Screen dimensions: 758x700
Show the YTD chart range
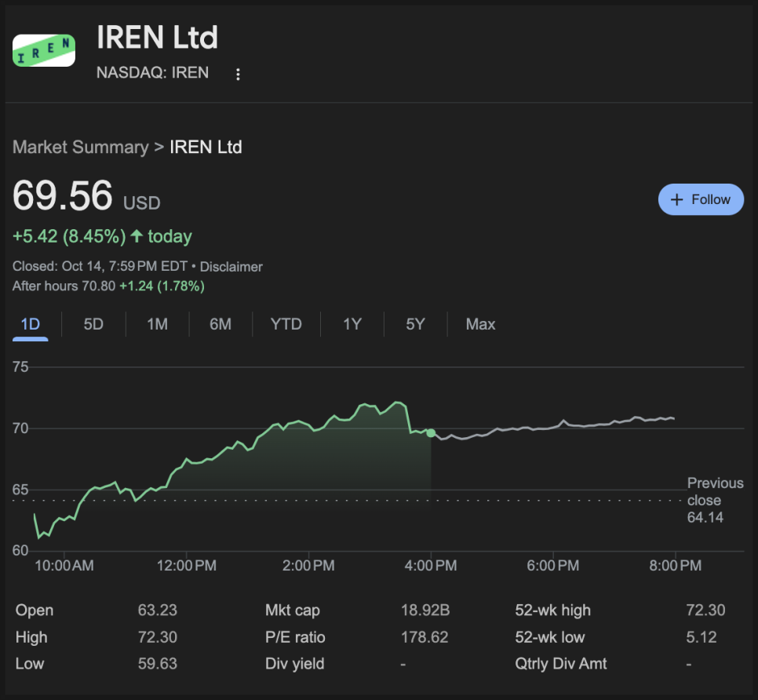[x=286, y=324]
